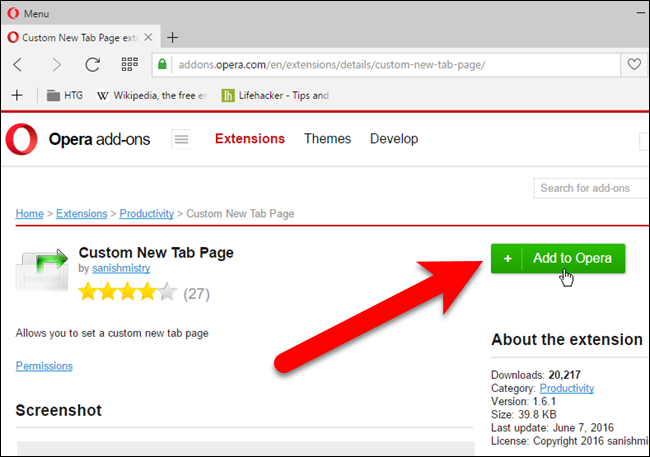The width and height of the screenshot is (650, 457).
Task: Open the hamburger menu beside Opera add-ons
Action: tap(181, 139)
